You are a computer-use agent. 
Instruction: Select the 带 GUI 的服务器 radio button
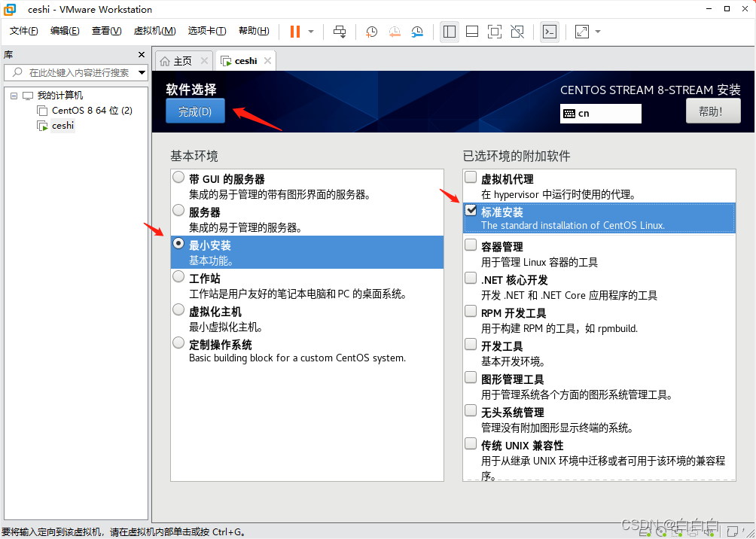[178, 178]
